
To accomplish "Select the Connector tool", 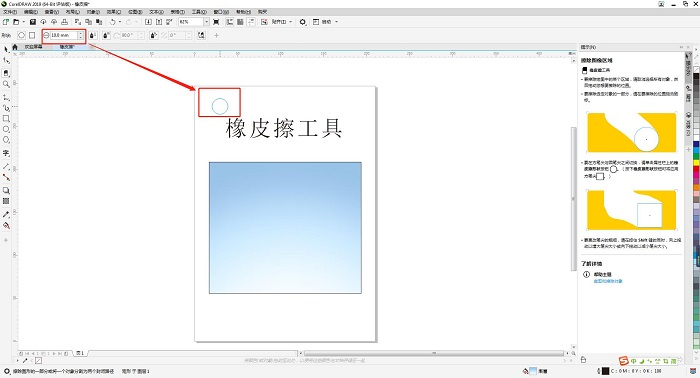I will (6, 177).
